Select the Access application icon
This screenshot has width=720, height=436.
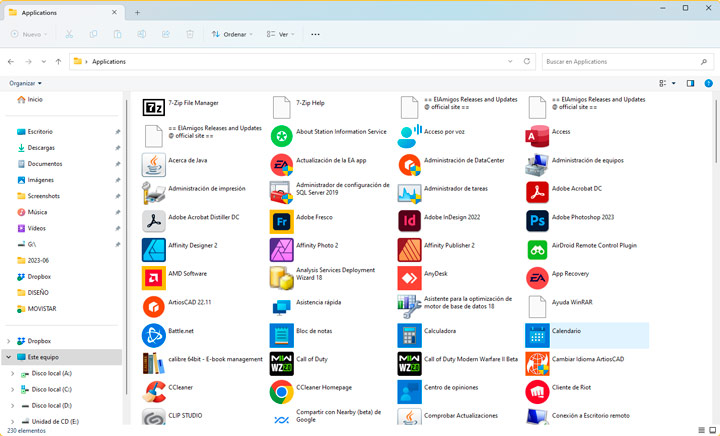point(537,136)
